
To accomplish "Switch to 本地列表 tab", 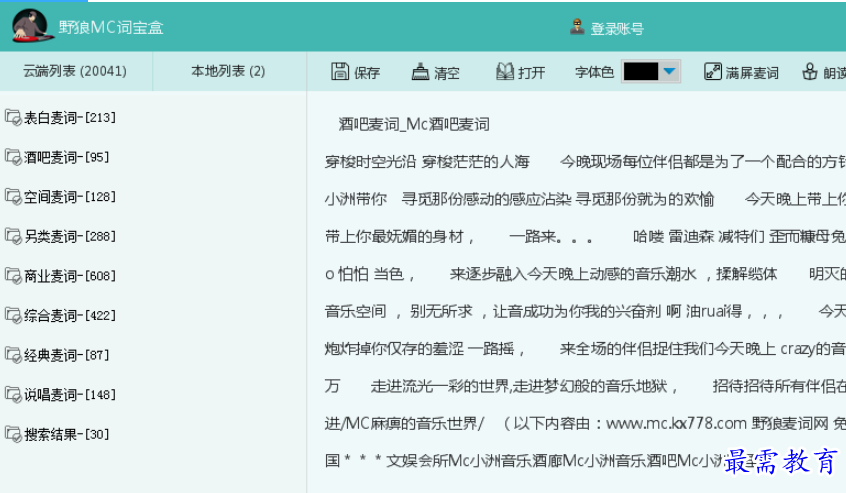I will 228,71.
